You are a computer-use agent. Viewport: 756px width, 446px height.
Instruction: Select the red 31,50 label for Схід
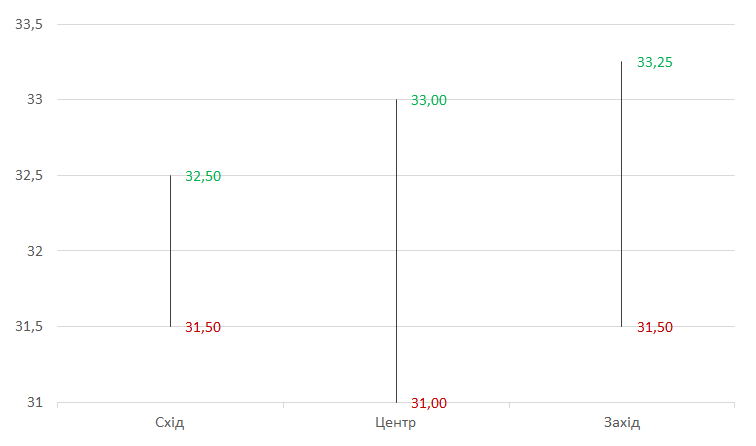click(x=203, y=327)
